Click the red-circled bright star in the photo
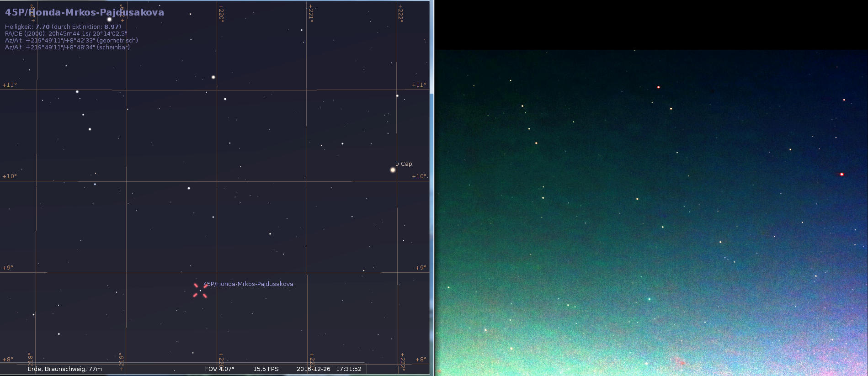Screen dimensions: 868x376 (x=841, y=174)
